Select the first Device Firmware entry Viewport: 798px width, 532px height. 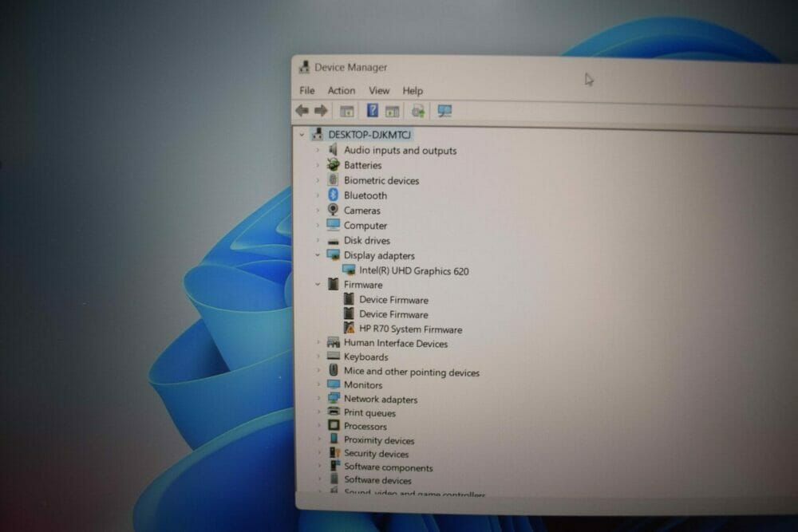pyautogui.click(x=393, y=300)
